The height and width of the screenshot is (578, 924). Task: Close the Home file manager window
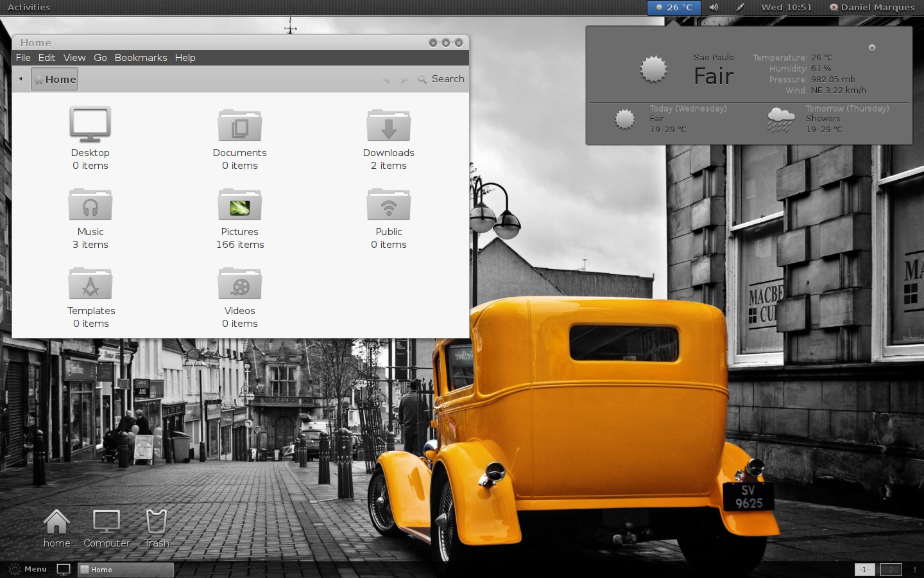[459, 42]
